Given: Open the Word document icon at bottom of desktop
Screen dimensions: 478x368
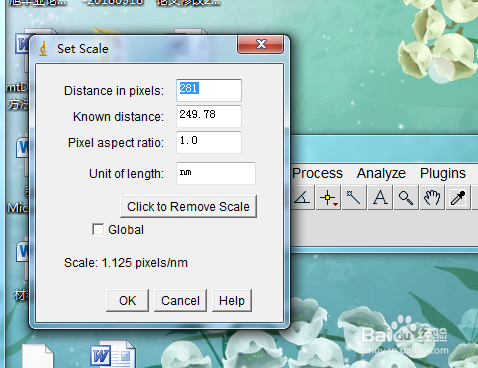Looking at the screenshot, I should [113, 355].
